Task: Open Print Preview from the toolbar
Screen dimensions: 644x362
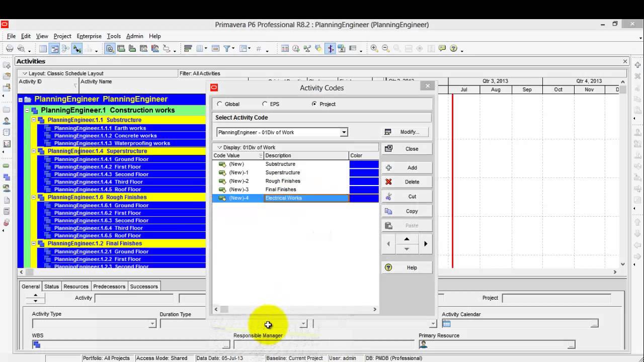Action: point(21,49)
